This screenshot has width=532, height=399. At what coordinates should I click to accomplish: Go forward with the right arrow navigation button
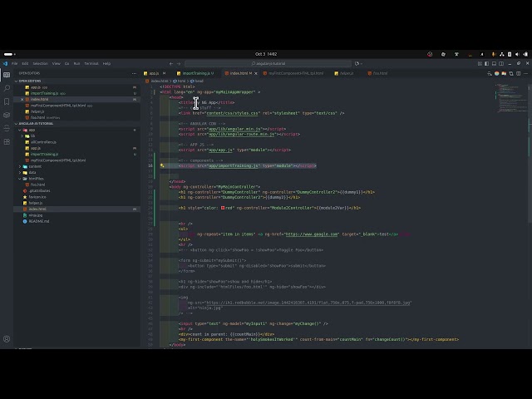tap(179, 63)
